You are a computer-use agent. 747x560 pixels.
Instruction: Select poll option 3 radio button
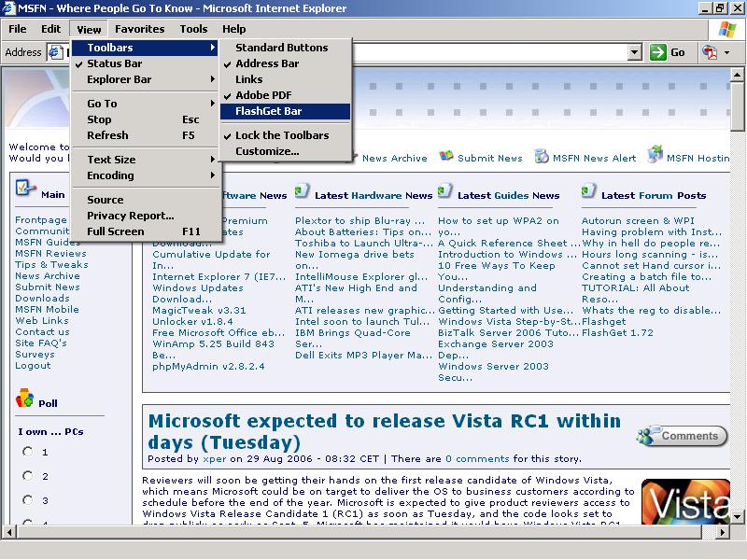tap(28, 500)
